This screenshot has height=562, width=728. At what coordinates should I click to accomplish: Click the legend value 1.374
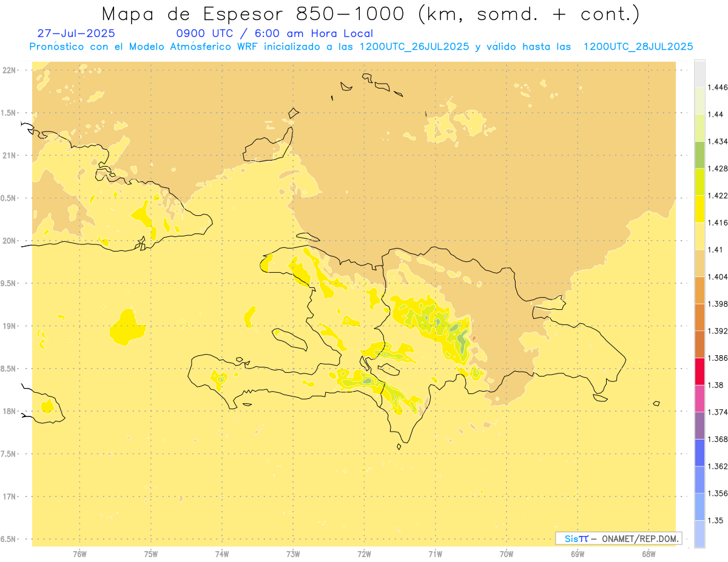[x=717, y=412]
